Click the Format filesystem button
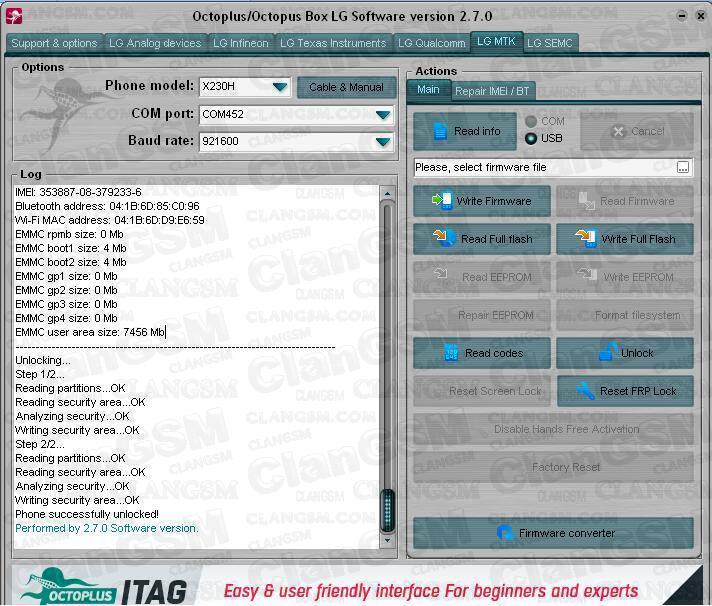This screenshot has height=606, width=712. (625, 315)
